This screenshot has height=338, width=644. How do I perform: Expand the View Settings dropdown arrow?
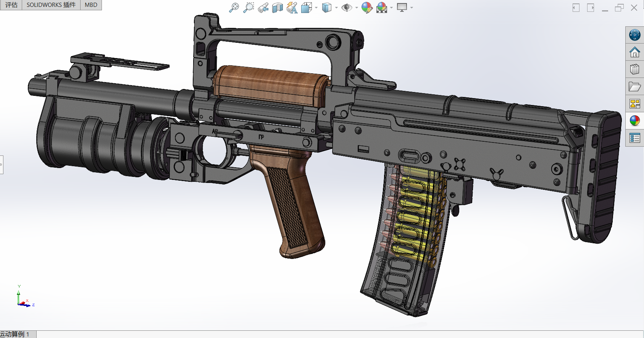tap(412, 8)
